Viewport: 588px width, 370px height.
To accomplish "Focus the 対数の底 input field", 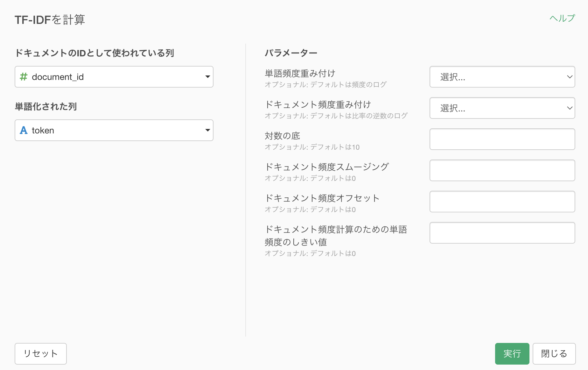I will click(502, 139).
